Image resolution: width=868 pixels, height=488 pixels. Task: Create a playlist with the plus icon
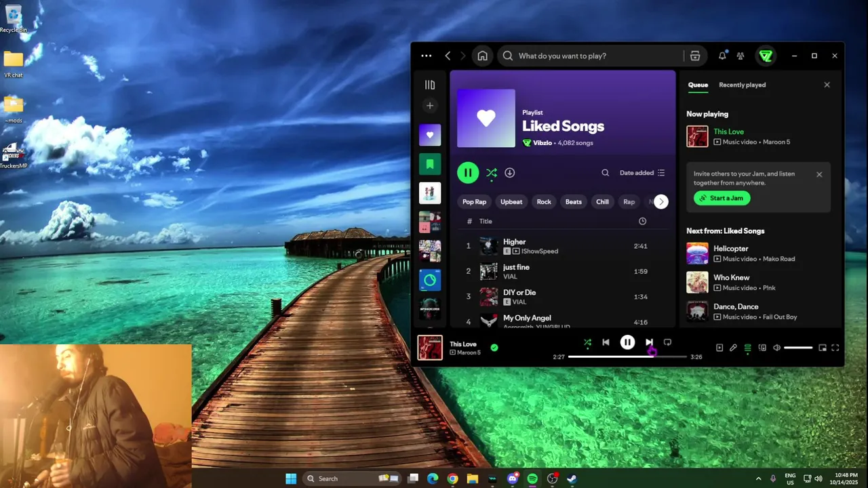point(430,106)
